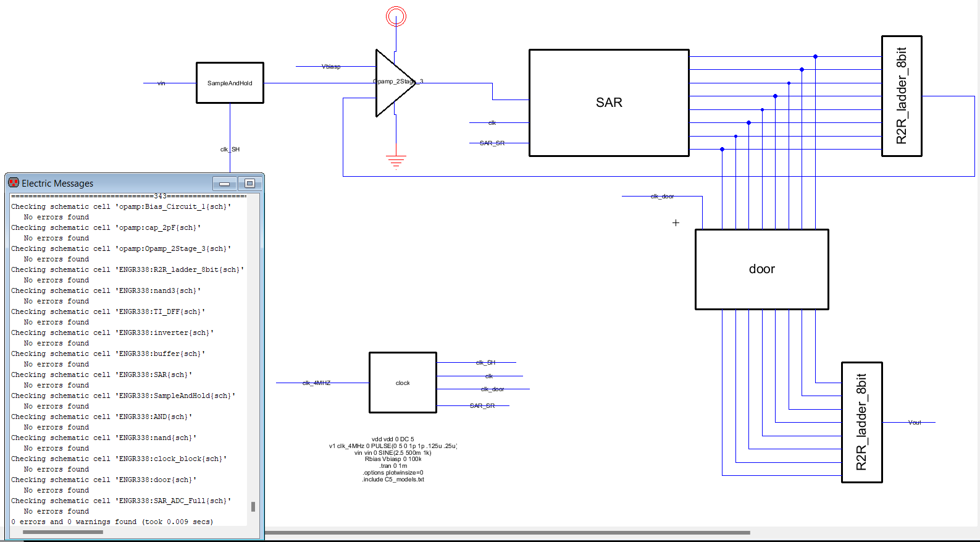
Task: Click the Electric Messages title bar
Action: coord(124,184)
